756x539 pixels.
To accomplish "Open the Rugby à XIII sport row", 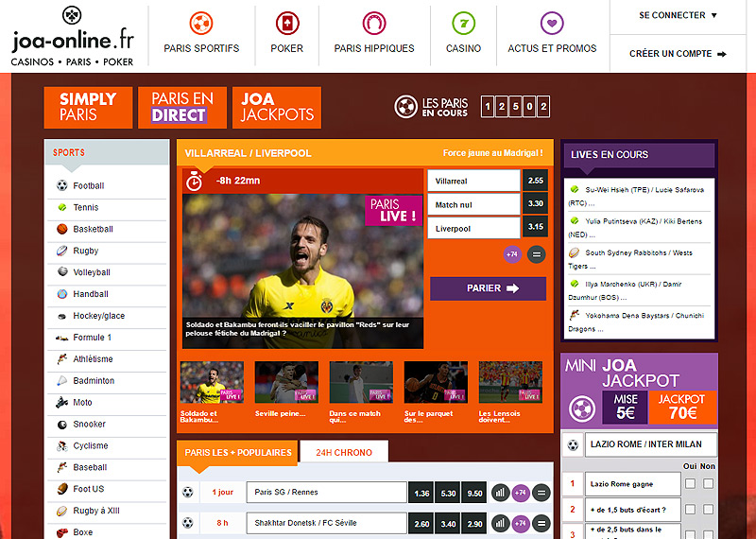I will [x=107, y=511].
